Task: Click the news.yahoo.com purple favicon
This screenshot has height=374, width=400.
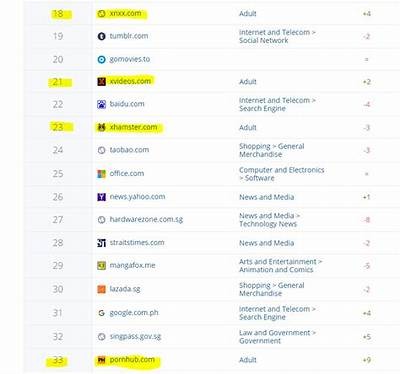Action: click(x=101, y=197)
